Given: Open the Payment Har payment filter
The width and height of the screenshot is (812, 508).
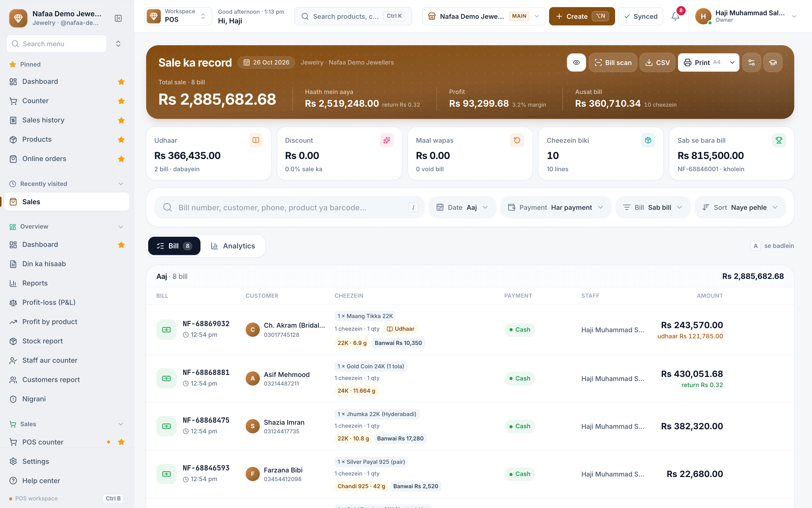Looking at the screenshot, I should [556, 207].
